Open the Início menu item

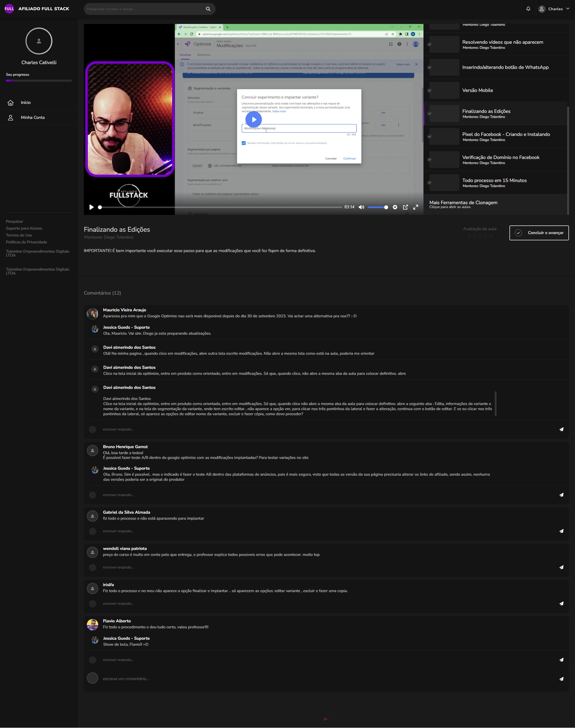point(25,103)
